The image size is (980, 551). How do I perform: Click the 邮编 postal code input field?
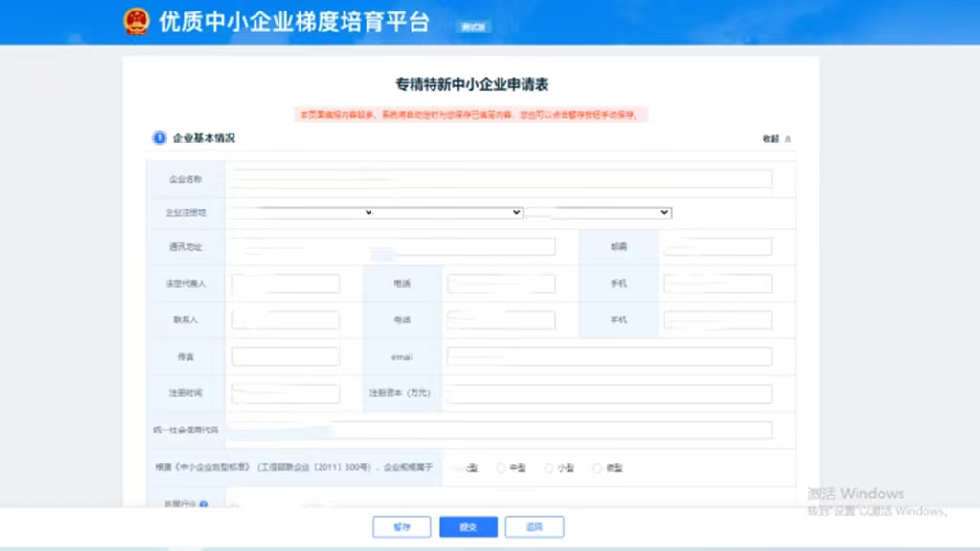718,248
